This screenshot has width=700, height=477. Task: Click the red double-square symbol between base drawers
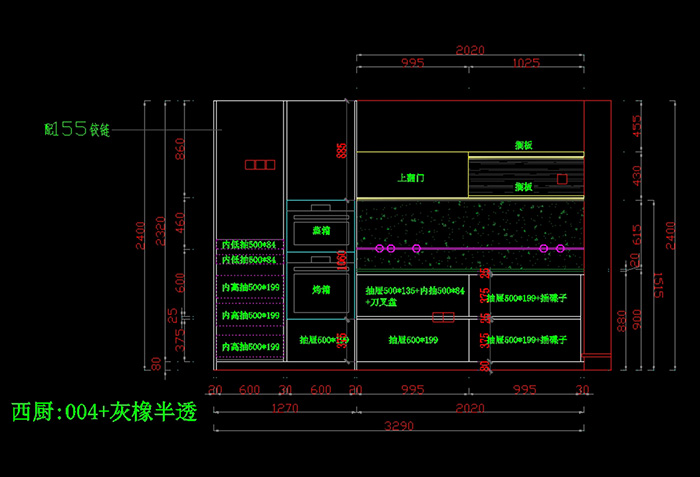click(443, 318)
